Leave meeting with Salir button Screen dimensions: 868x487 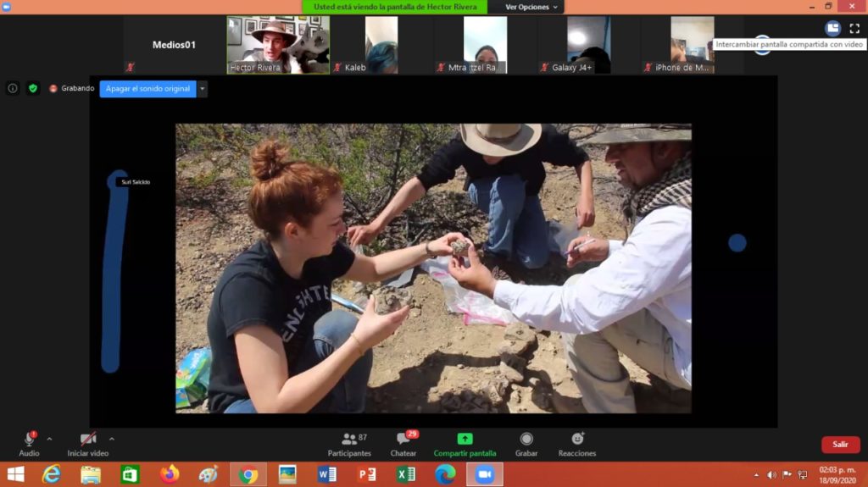pos(840,445)
